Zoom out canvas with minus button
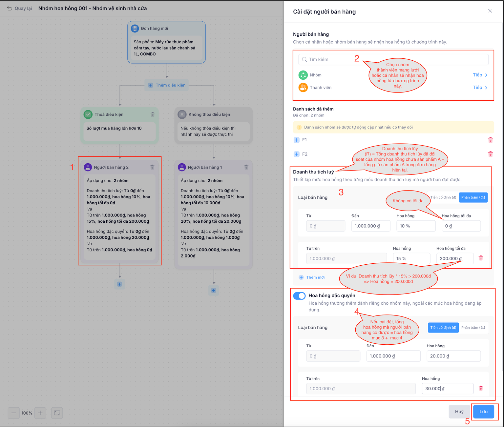This screenshot has width=504, height=427. pyautogui.click(x=14, y=413)
